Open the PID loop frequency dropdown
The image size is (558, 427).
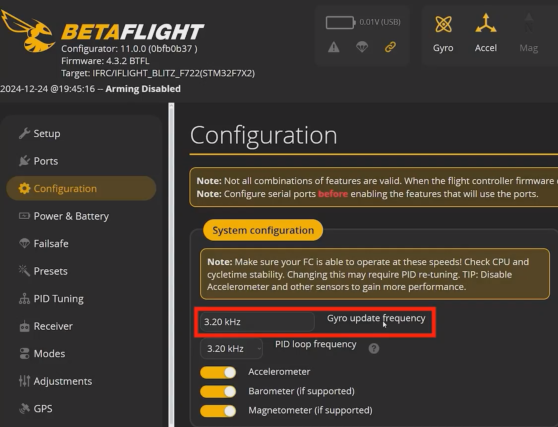(x=231, y=348)
